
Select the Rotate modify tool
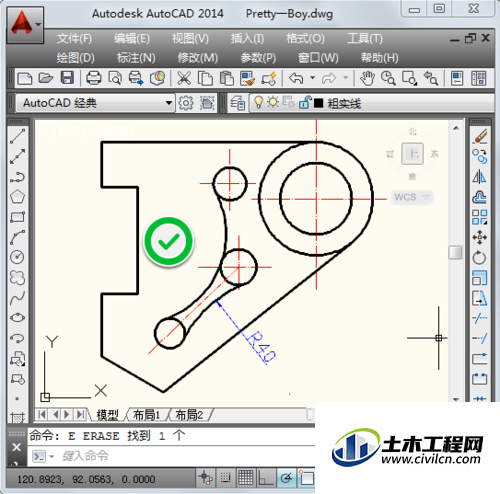pos(480,258)
